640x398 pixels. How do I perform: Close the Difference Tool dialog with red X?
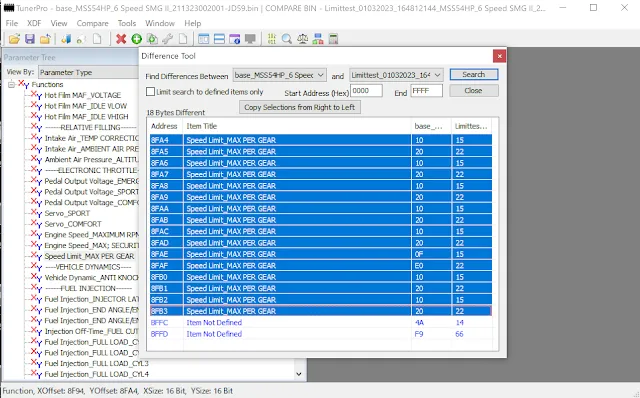(499, 56)
